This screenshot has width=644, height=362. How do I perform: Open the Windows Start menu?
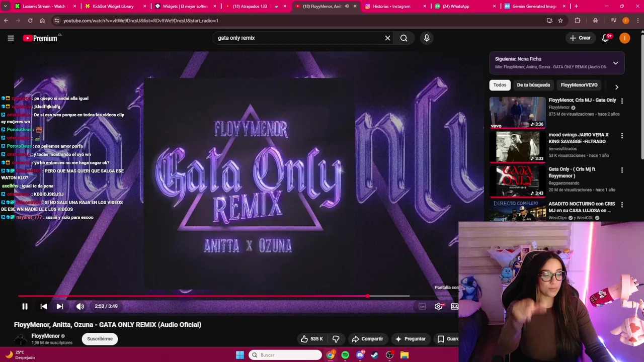tap(240, 355)
